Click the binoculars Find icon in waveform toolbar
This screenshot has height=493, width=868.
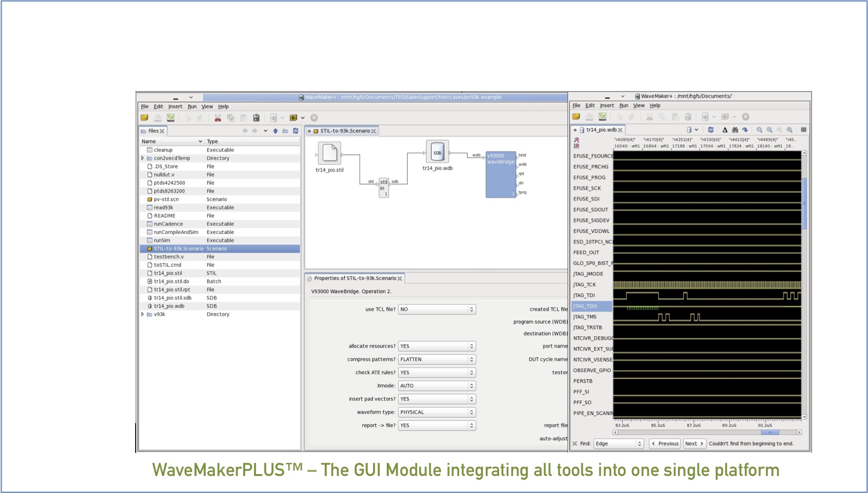tap(735, 130)
